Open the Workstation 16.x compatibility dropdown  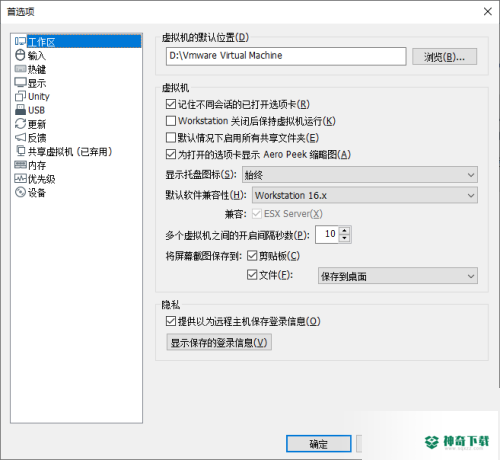click(365, 195)
